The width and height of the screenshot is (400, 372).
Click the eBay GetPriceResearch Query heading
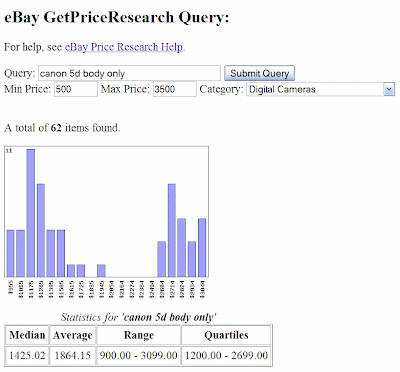117,17
